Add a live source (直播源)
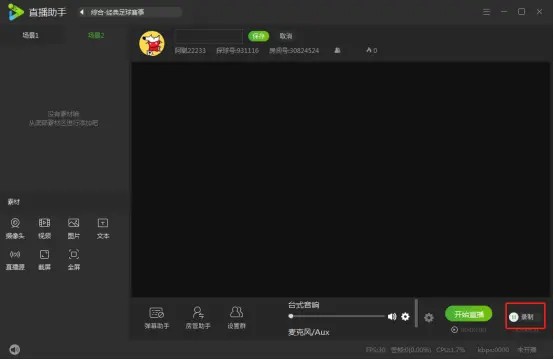 (15, 260)
